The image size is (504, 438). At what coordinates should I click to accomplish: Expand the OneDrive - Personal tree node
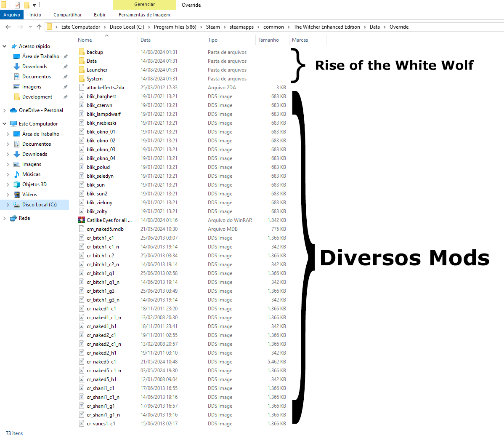[5, 110]
